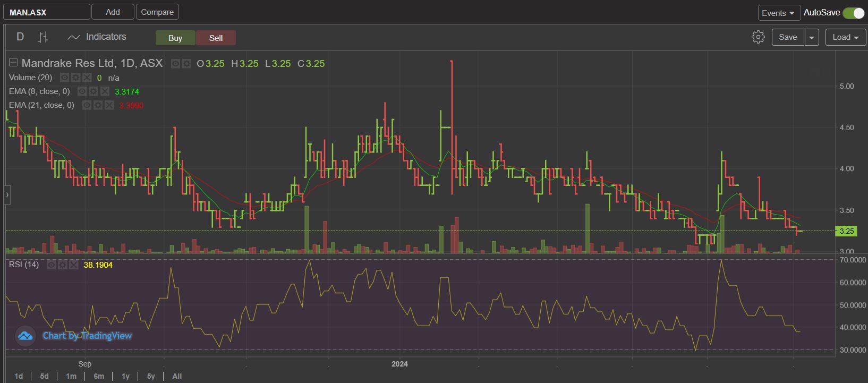Click the Mandrake Res Ltd, 1D, ASX title
The image size is (868, 383).
click(x=92, y=63)
